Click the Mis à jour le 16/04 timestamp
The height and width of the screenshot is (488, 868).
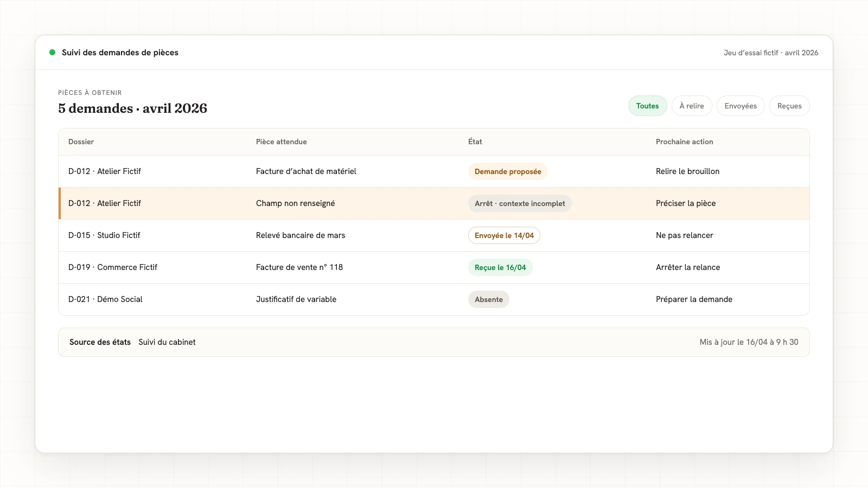pos(749,342)
